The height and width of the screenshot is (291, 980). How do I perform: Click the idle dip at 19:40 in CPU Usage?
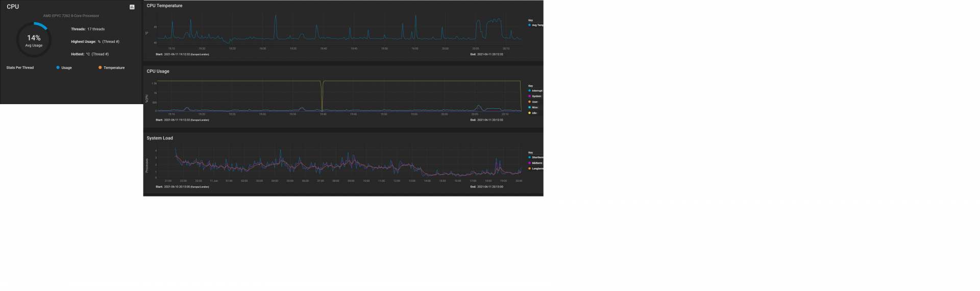[322, 97]
